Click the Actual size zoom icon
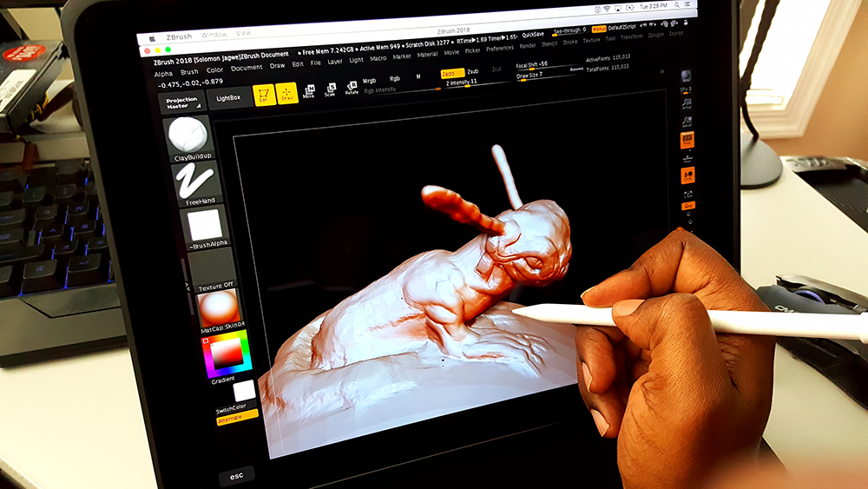868x489 pixels. click(x=687, y=104)
